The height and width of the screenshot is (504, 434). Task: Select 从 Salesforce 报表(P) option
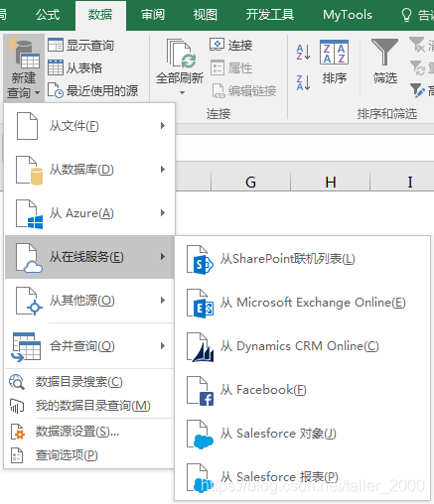coord(302,477)
